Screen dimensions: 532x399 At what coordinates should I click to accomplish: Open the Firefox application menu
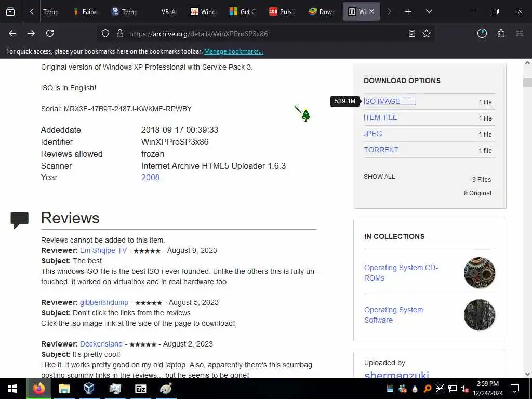point(519,33)
